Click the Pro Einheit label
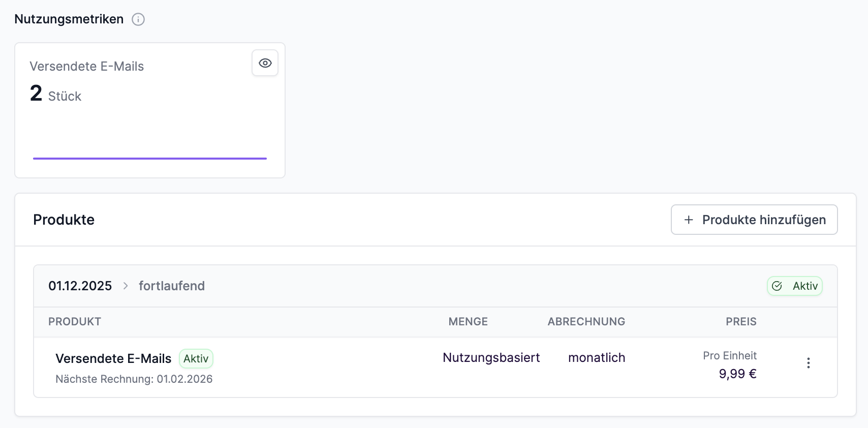The height and width of the screenshot is (428, 868). [x=730, y=355]
